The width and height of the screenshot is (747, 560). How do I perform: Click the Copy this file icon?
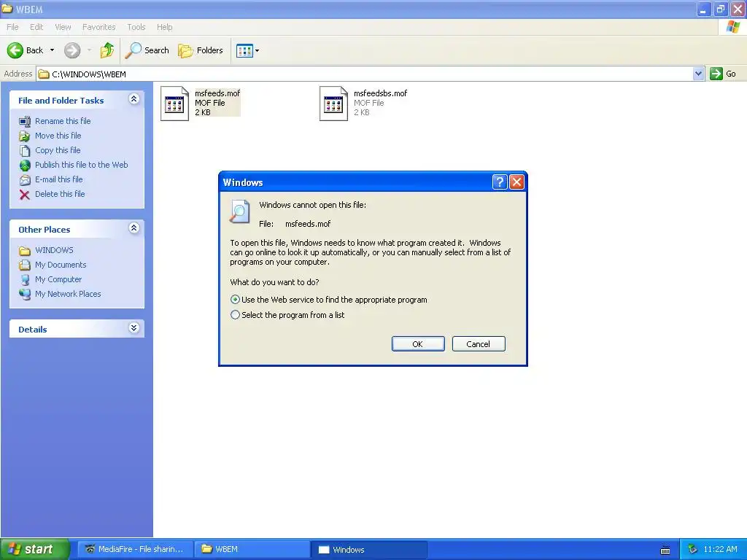coord(25,150)
